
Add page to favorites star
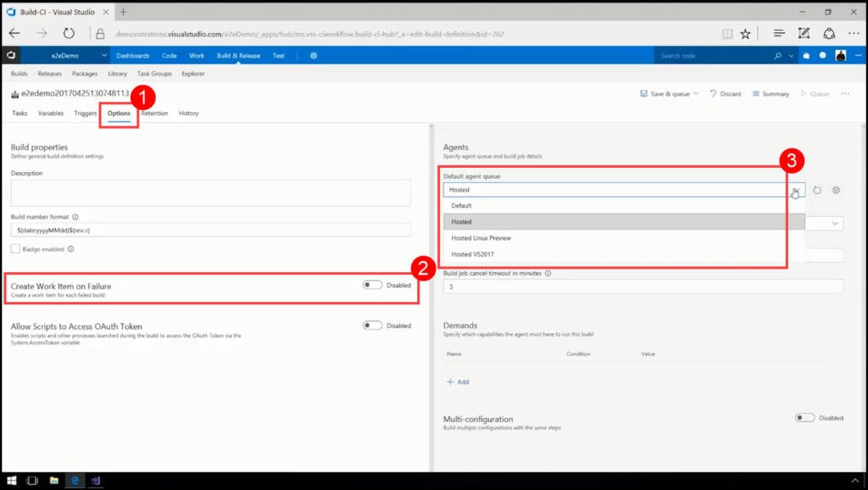tap(746, 34)
